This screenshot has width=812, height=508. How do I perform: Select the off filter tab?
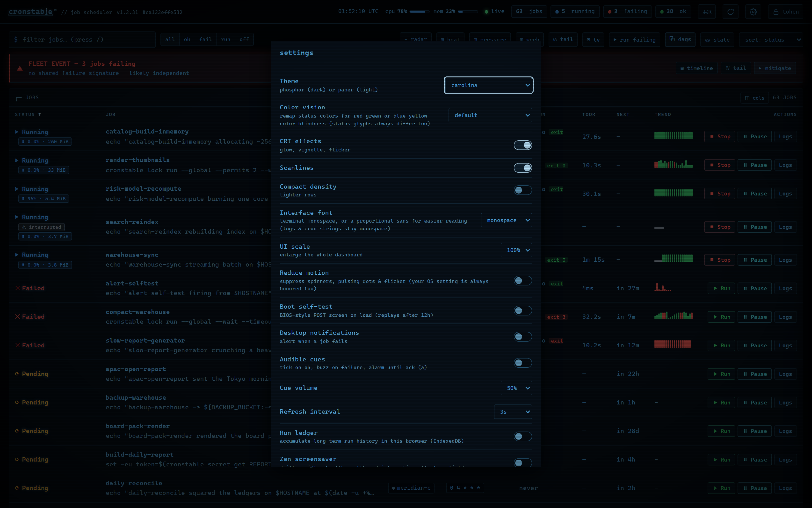pos(244,40)
